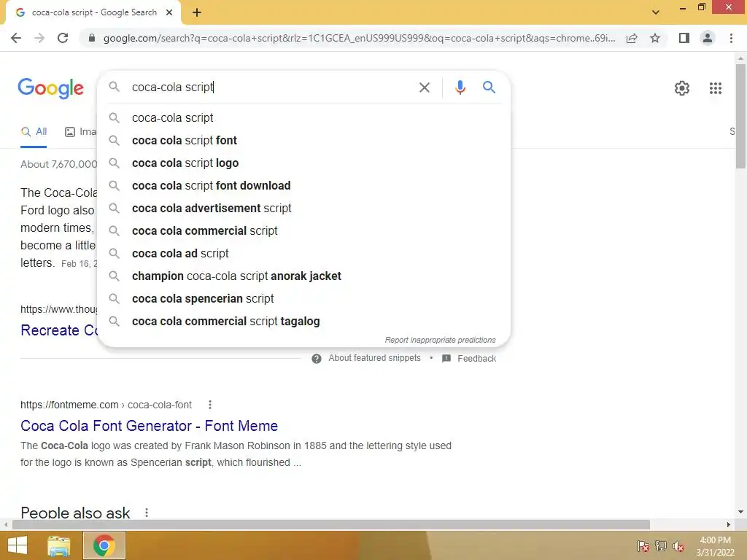Open File Explorer from taskbar

point(58,545)
